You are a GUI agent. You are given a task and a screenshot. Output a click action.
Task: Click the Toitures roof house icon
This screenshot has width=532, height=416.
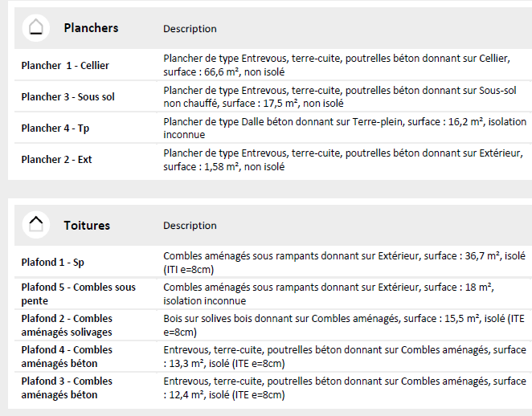click(36, 225)
